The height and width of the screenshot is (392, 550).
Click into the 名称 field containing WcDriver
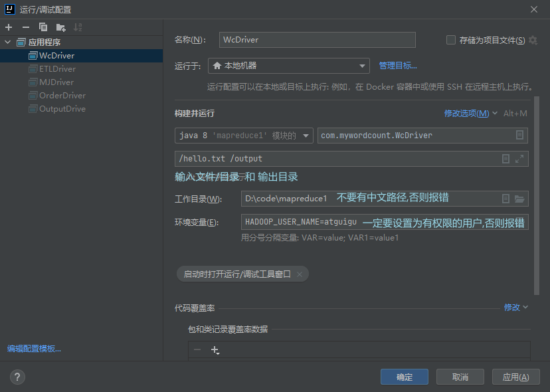tap(317, 40)
